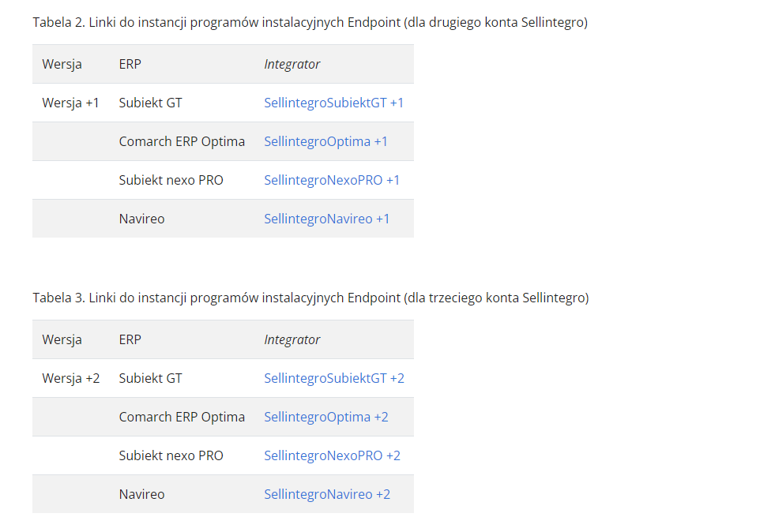Open the SellintegroSubiektGT +1 link

tap(333, 103)
